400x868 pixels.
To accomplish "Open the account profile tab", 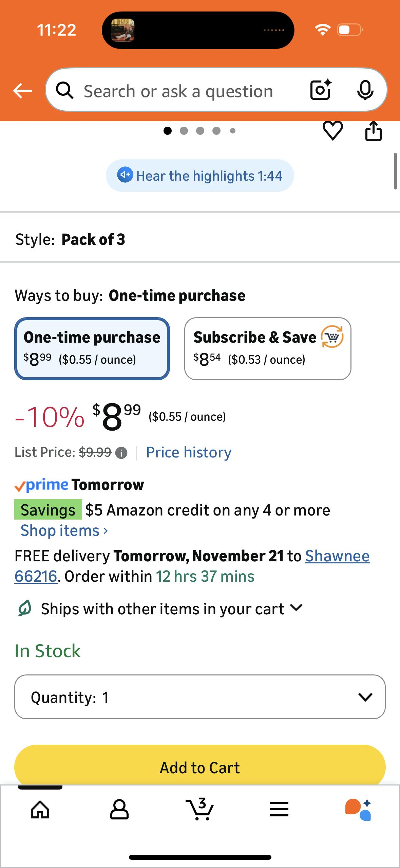I will coord(119,809).
